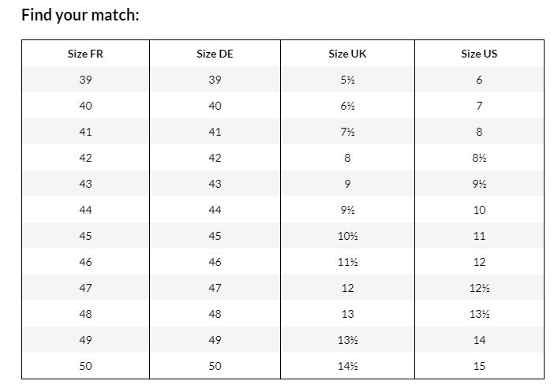Select the 39 cell in Size FR column
554x392 pixels.
(x=85, y=80)
